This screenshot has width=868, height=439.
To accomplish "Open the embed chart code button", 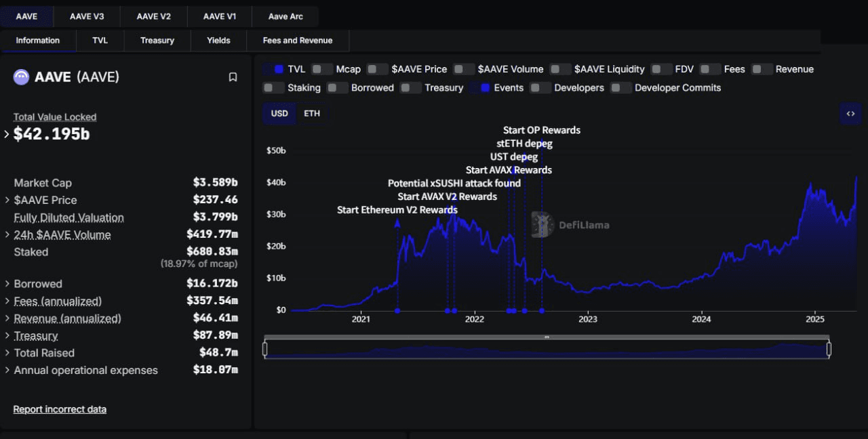I will coord(850,114).
